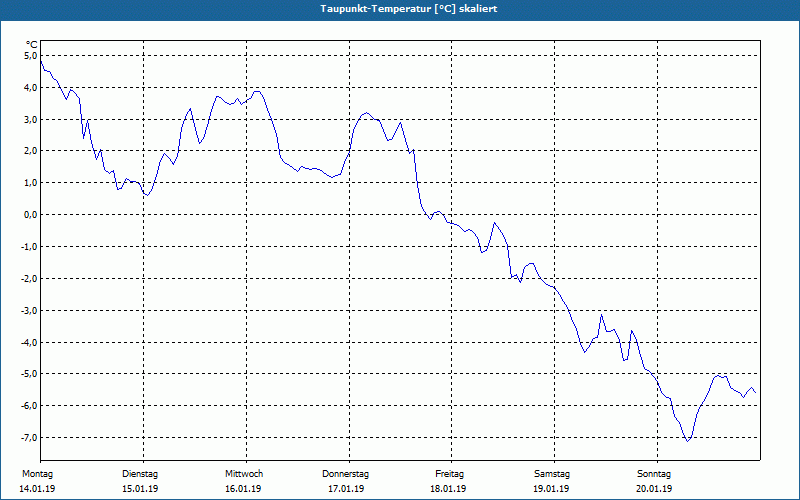
Task: Click the -6,0 y-axis value
Action: point(29,406)
